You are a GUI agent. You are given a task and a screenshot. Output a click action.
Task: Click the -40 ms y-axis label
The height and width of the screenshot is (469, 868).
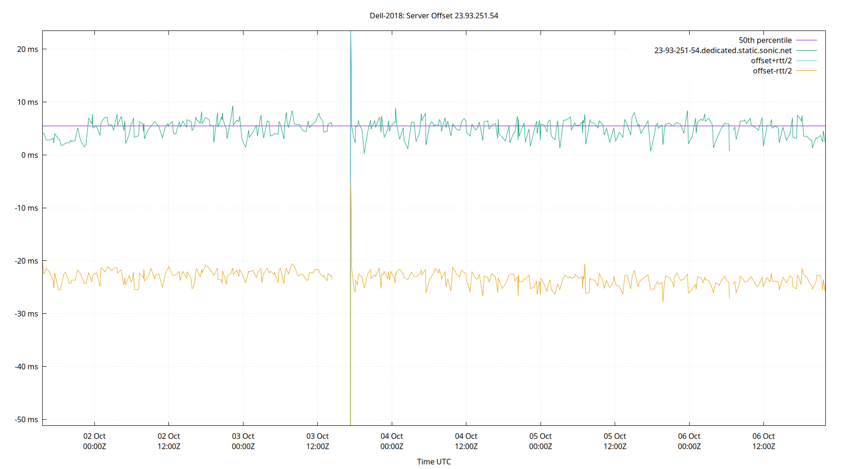[x=26, y=367]
